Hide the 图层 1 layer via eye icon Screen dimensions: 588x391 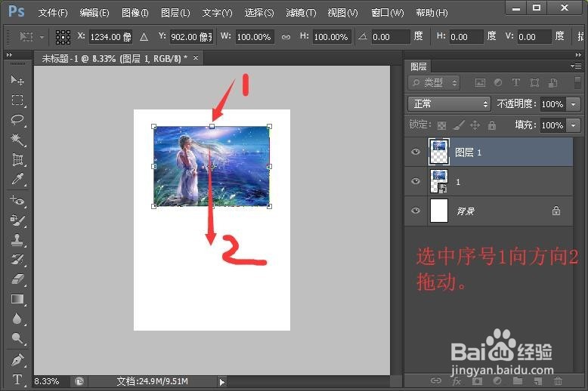pos(416,152)
